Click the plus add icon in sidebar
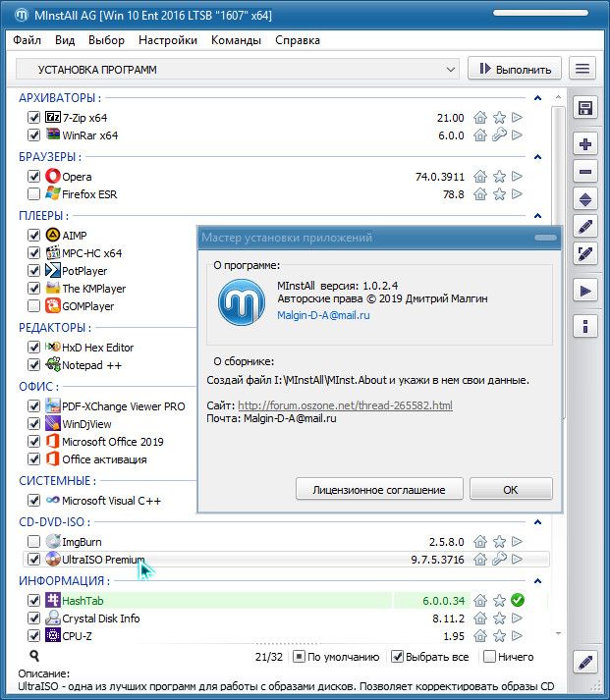 tap(585, 144)
